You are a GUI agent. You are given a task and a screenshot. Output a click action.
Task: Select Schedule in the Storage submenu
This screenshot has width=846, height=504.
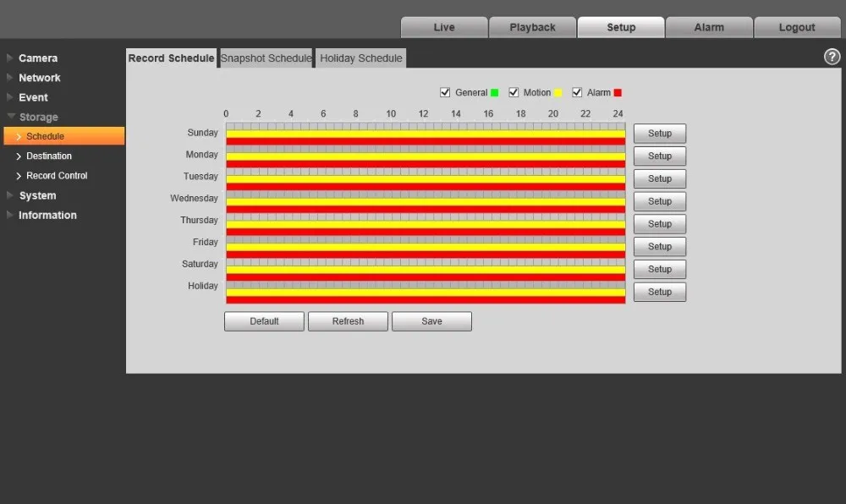coord(64,136)
